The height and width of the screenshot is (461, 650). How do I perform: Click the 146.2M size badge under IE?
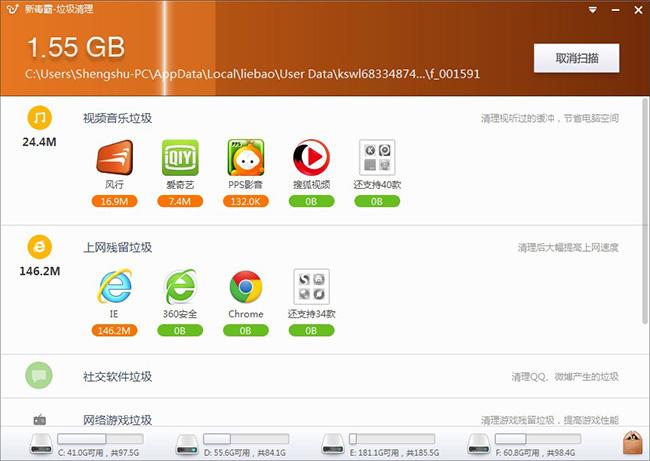click(x=114, y=330)
